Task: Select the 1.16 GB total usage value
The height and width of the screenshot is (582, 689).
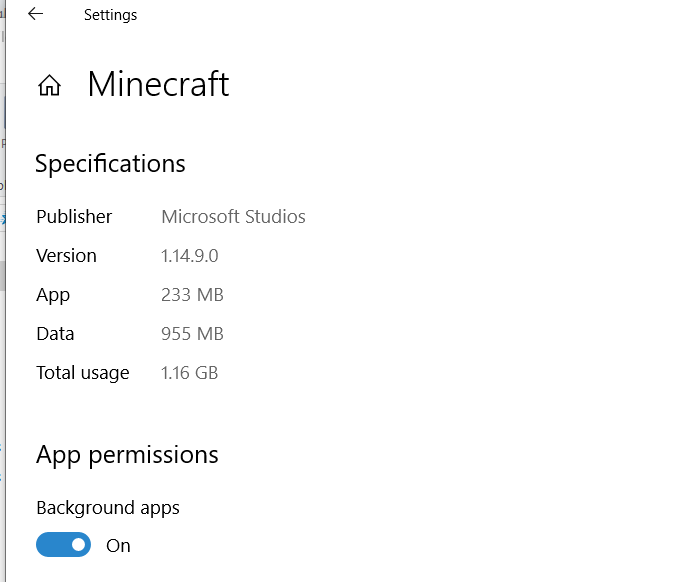Action: [189, 373]
